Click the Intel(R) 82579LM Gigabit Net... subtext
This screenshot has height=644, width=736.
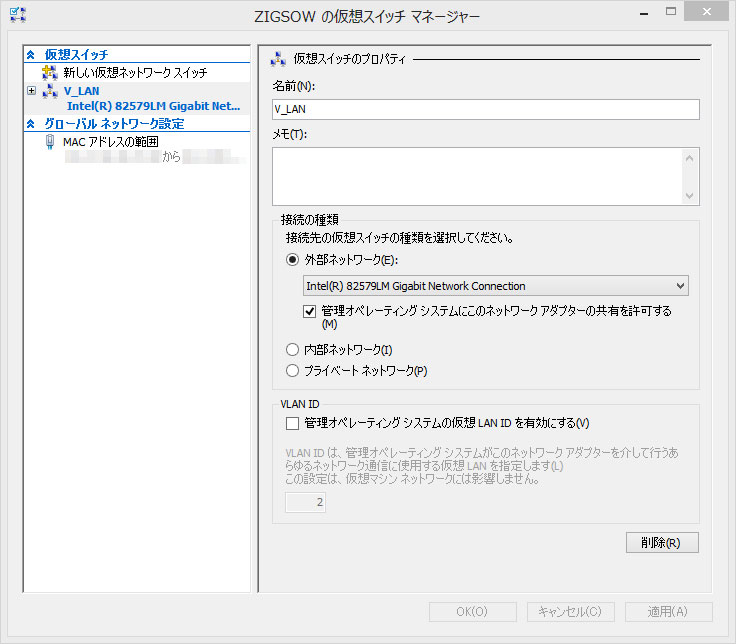coord(153,107)
